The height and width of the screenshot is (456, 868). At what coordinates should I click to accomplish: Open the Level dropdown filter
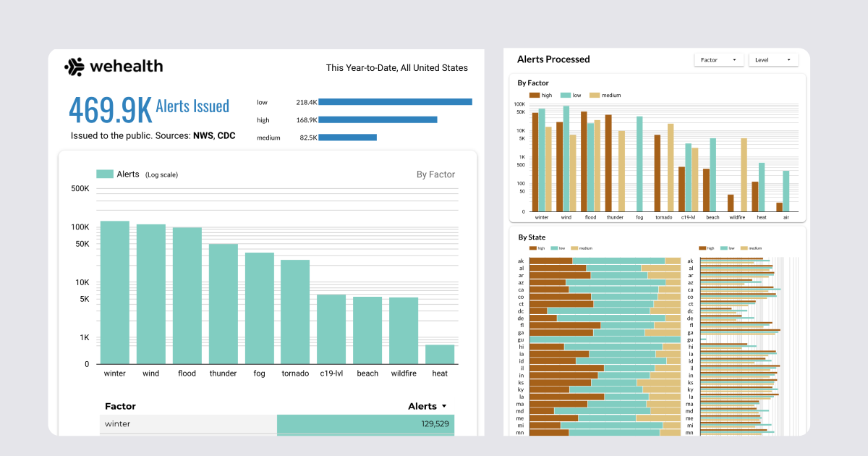(x=773, y=60)
